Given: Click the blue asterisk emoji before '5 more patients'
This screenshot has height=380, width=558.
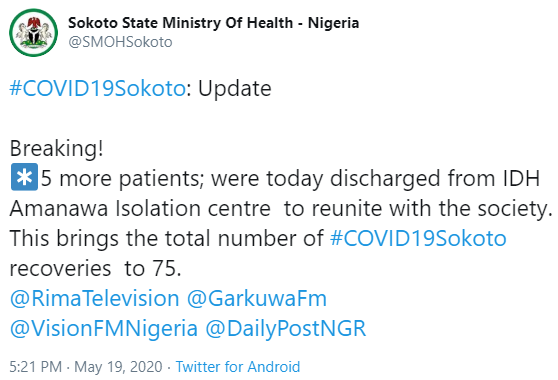Looking at the screenshot, I should (x=24, y=177).
